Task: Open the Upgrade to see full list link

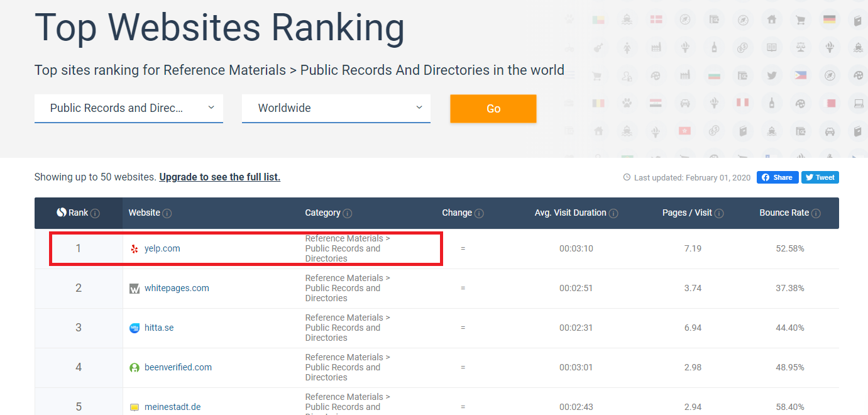Action: [x=219, y=177]
